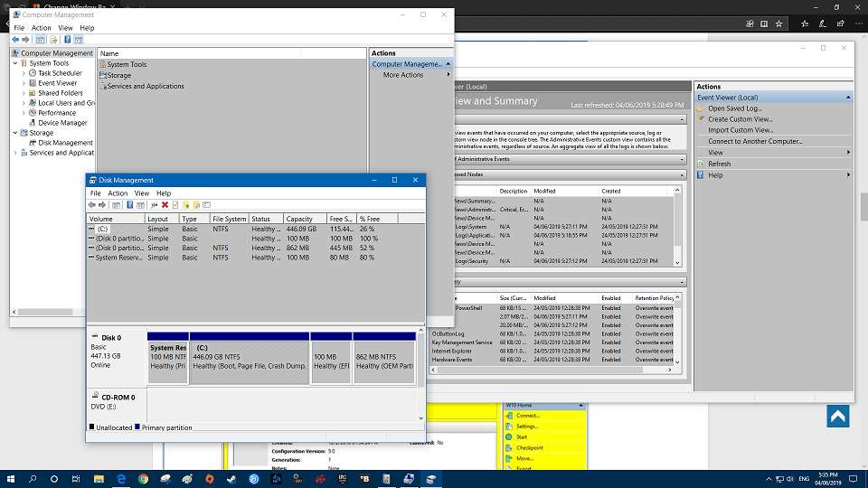Toggle Show/Hide Action Pane in Computer Management toolbar
Image resolution: width=868 pixels, height=488 pixels.
point(79,40)
